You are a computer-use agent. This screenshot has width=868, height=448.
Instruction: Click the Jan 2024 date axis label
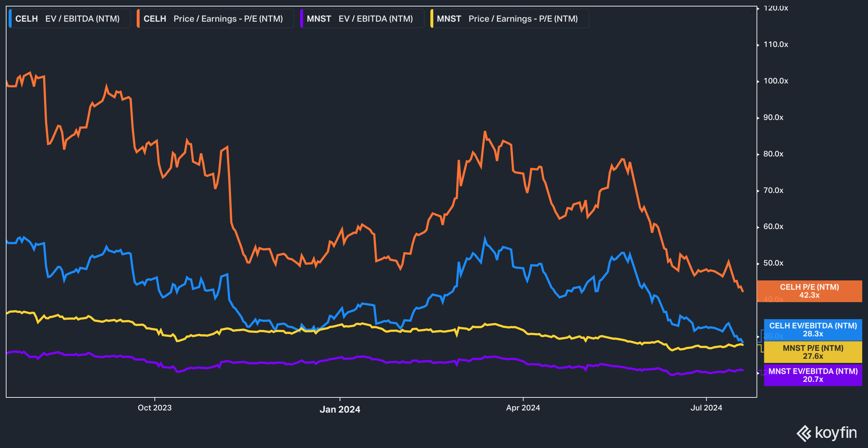tap(340, 409)
